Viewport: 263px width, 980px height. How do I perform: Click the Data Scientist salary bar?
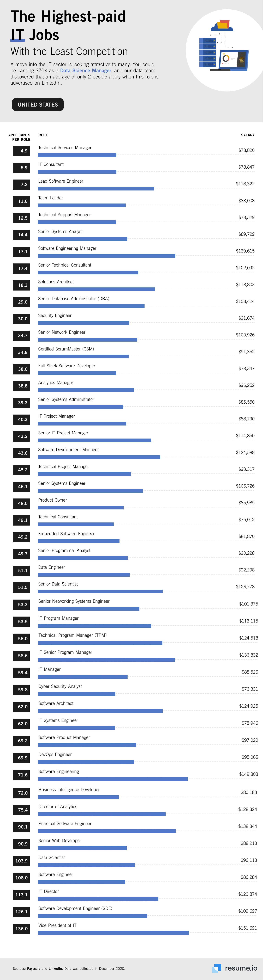(86, 865)
